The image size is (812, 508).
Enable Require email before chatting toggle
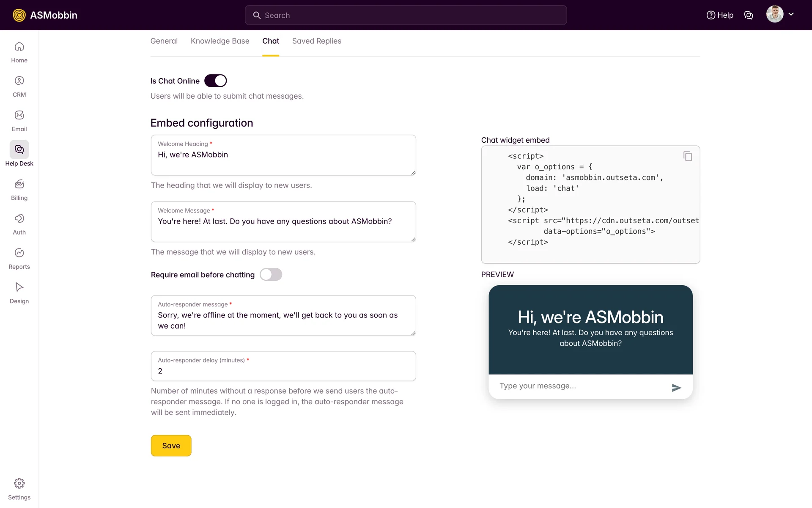[271, 275]
